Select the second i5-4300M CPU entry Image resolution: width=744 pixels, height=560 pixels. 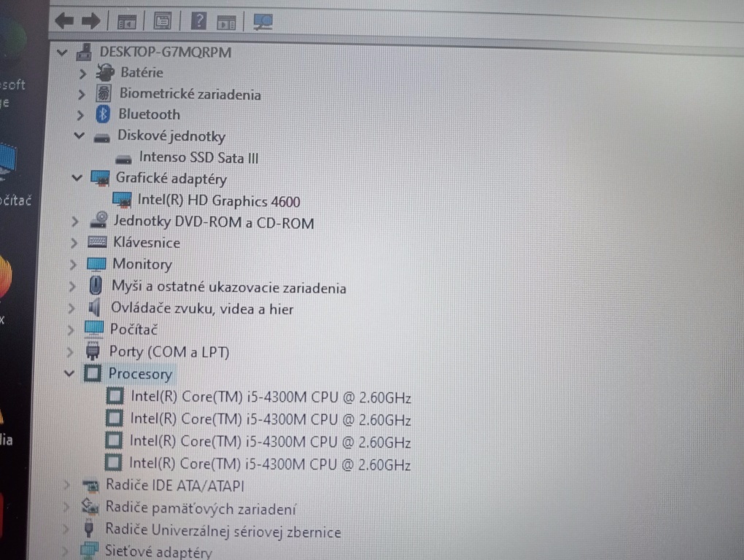tap(271, 419)
